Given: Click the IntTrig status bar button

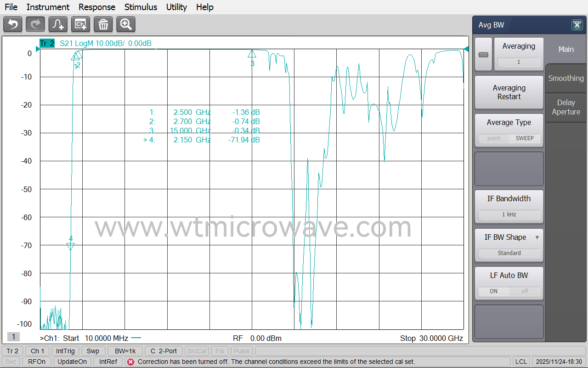Looking at the screenshot, I should click(x=65, y=351).
